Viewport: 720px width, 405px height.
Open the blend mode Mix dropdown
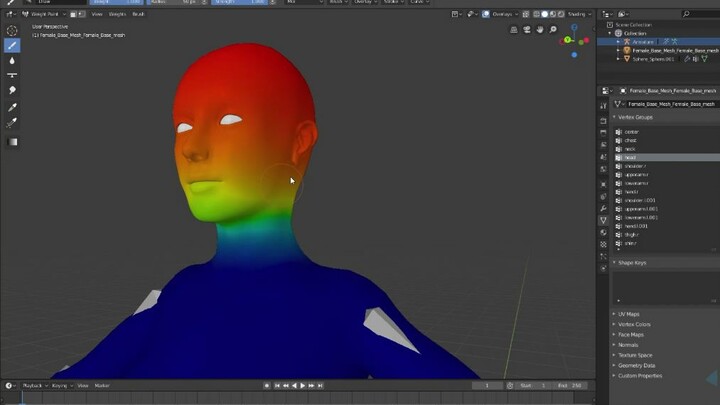tap(304, 2)
